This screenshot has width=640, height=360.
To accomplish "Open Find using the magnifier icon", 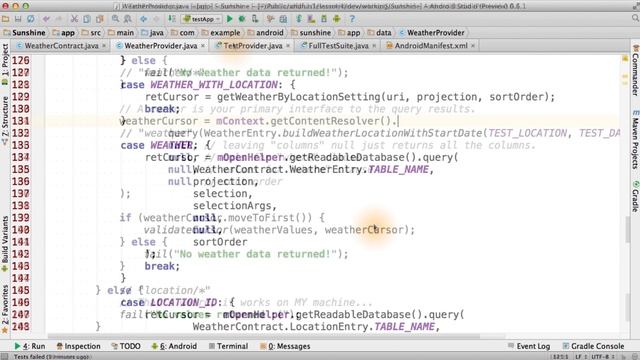I will pyautogui.click(x=116, y=19).
